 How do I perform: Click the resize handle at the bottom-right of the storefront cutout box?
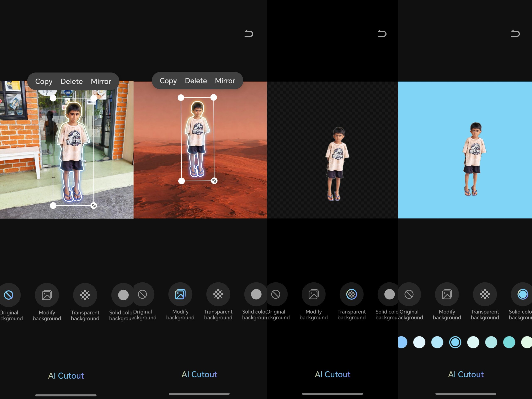pyautogui.click(x=94, y=206)
